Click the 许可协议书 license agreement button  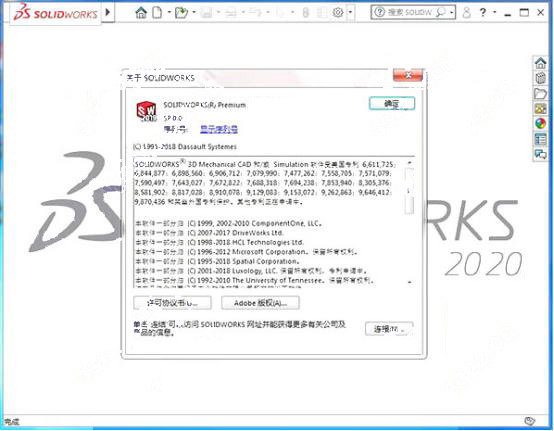[x=172, y=303]
